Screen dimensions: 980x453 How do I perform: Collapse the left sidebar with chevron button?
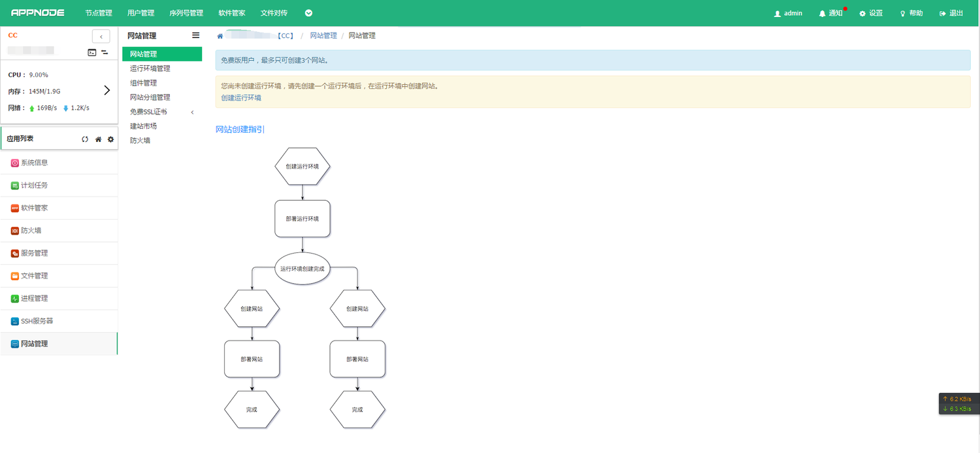(x=101, y=37)
